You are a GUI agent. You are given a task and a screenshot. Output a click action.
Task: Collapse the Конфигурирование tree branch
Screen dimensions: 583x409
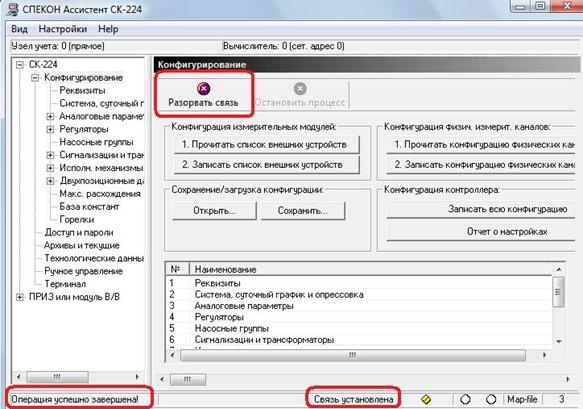tap(35, 78)
